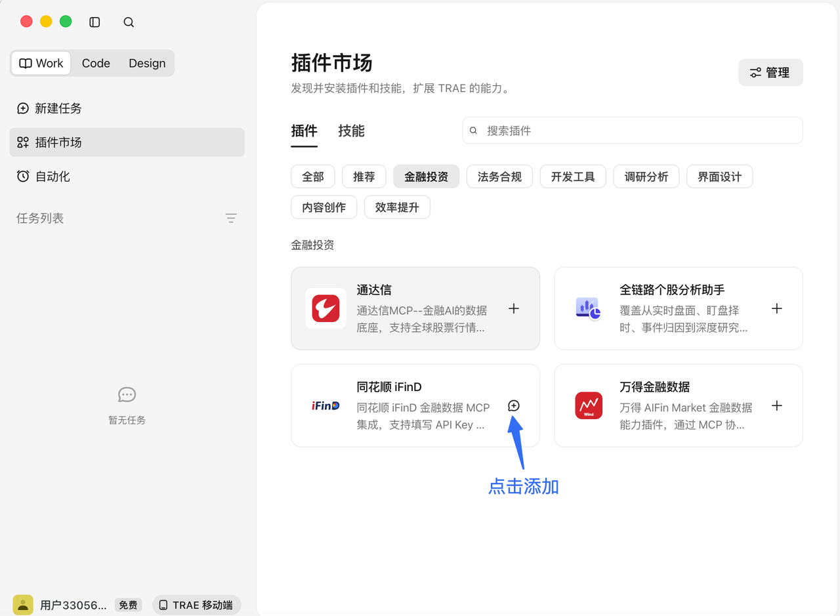Screen dimensions: 840x616
Task: Open the 同花顺 iFinD card title
Action: tap(389, 387)
